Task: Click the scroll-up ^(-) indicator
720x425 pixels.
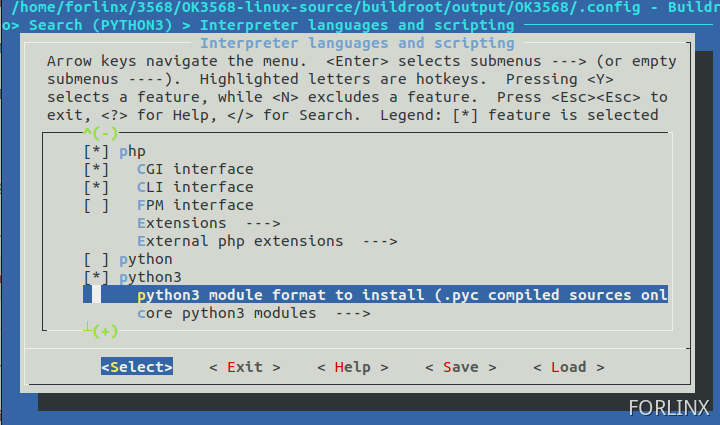Action: [100, 133]
